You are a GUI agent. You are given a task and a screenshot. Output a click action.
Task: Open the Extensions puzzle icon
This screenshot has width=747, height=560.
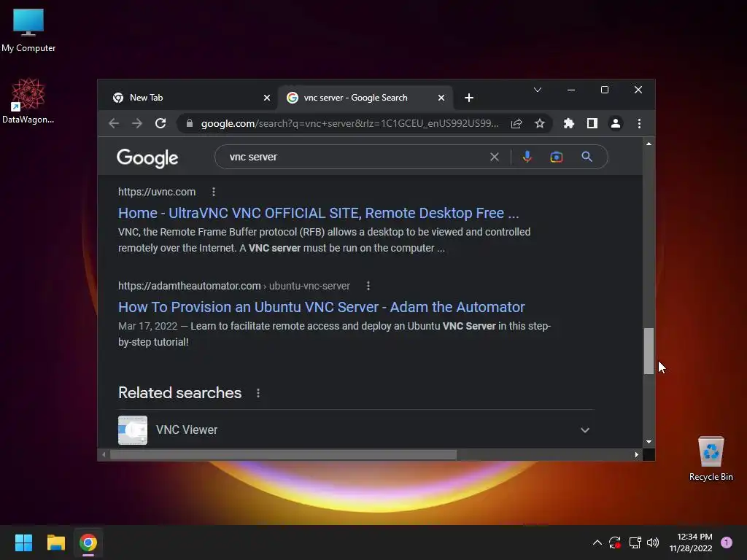[x=569, y=124]
